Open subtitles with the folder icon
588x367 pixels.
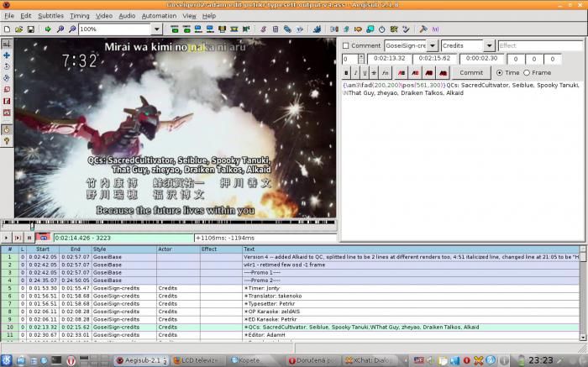tap(19, 29)
